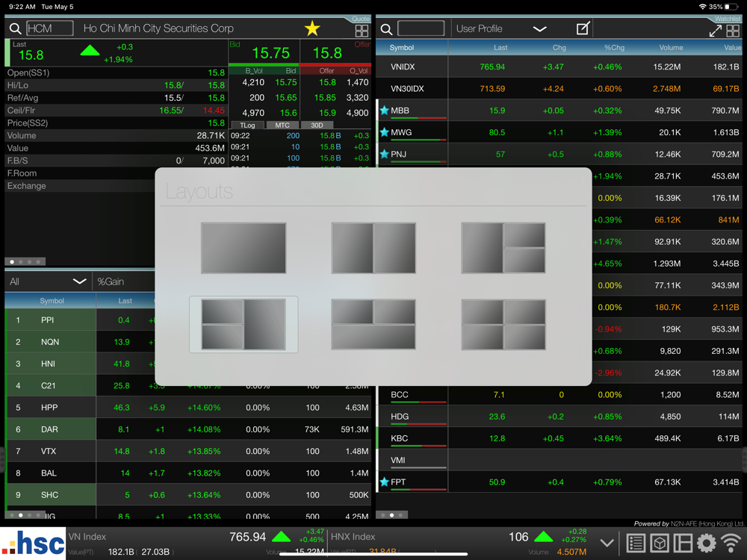Tap the VN Index label in the bottom bar
Image resolution: width=747 pixels, height=560 pixels.
[87, 537]
